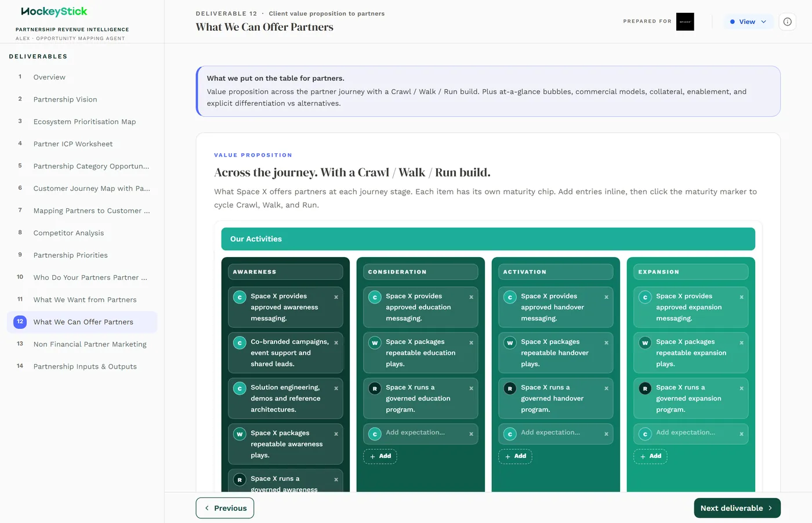Remove 'governed handover program' item
Image resolution: width=812 pixels, height=523 pixels.
[x=606, y=388]
